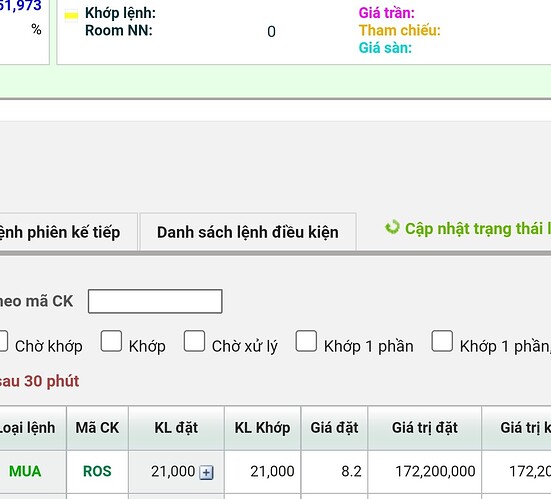The image size is (551, 499).
Task: Click the Giá đặt column header
Action: pos(334,428)
